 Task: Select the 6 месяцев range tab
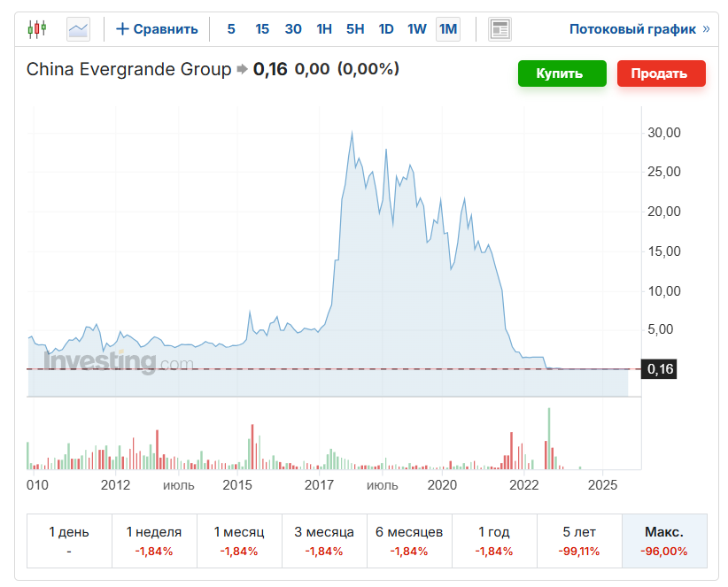409,541
